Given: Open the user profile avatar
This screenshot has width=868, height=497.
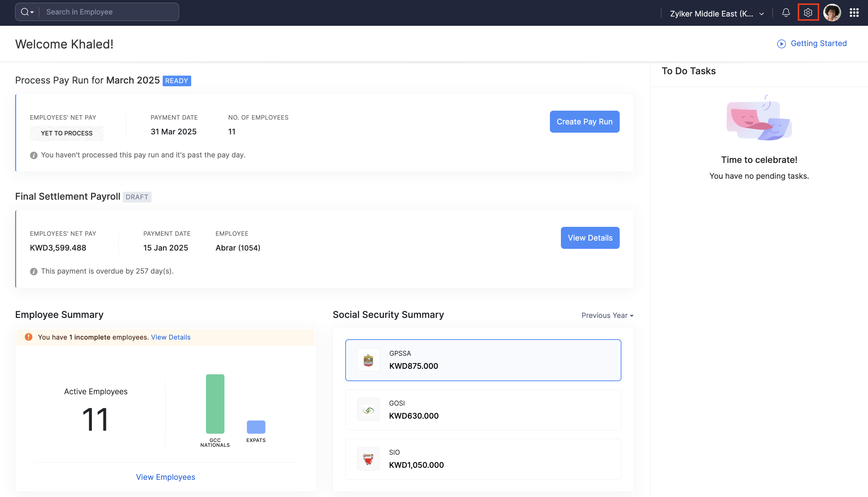Looking at the screenshot, I should (832, 13).
